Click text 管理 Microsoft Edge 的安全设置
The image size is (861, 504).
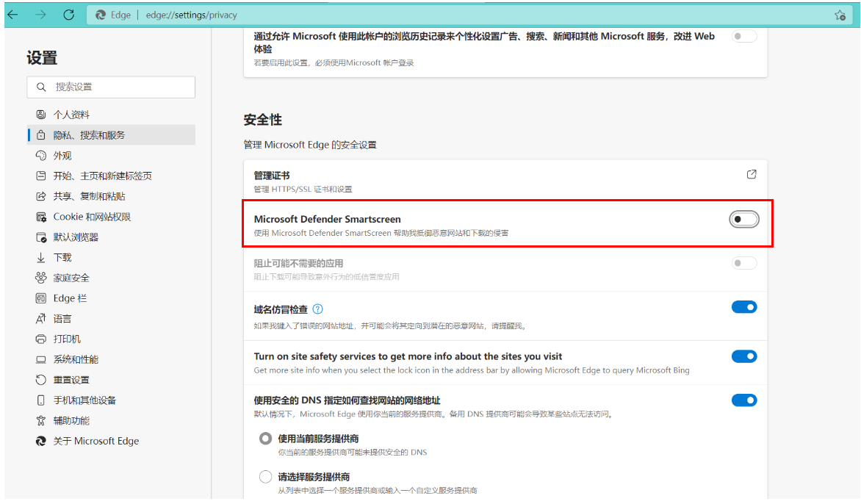[310, 145]
